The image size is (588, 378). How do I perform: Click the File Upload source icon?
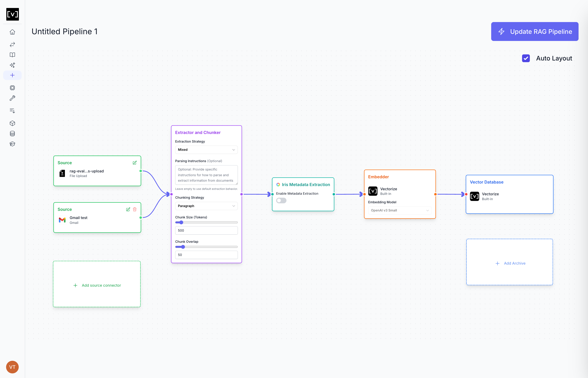(x=62, y=173)
